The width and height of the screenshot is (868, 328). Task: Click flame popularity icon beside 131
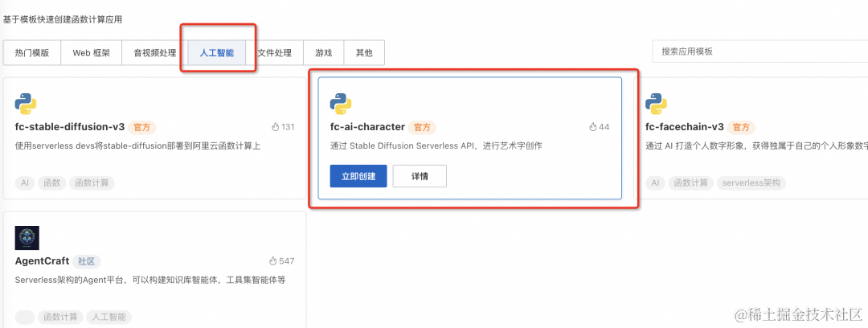[x=275, y=127]
